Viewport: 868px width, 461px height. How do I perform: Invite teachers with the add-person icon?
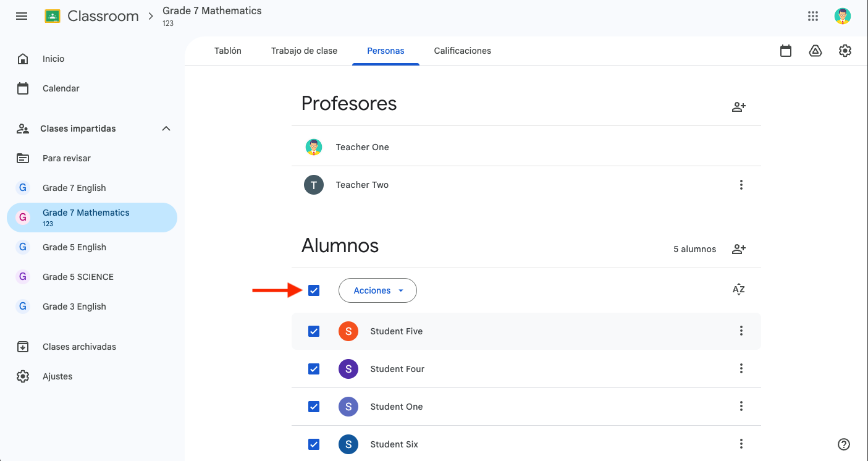tap(738, 106)
